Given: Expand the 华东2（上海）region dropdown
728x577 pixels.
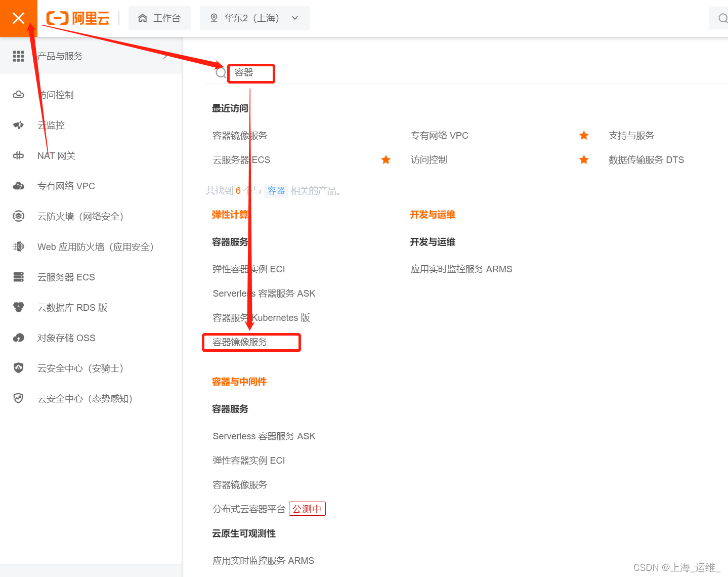Looking at the screenshot, I should [x=254, y=18].
